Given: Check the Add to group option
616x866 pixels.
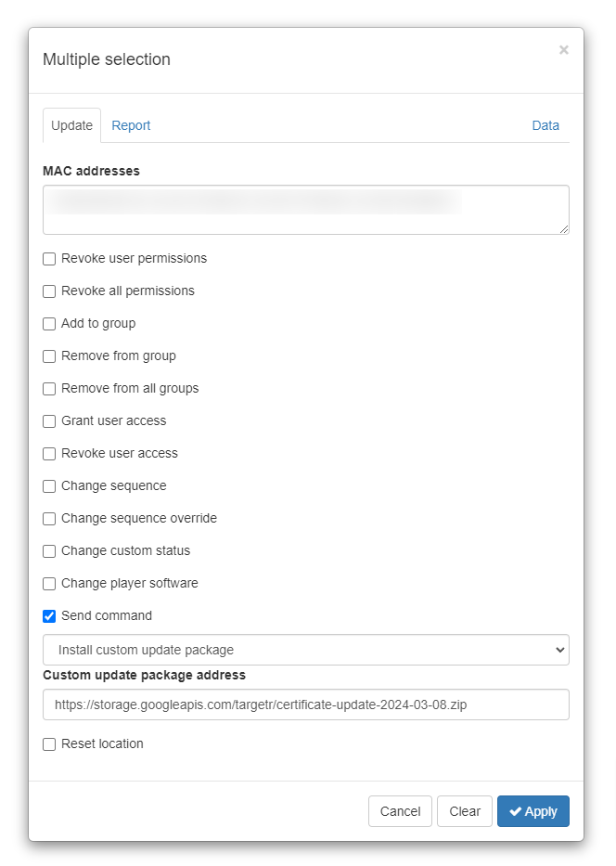Looking at the screenshot, I should 49,324.
